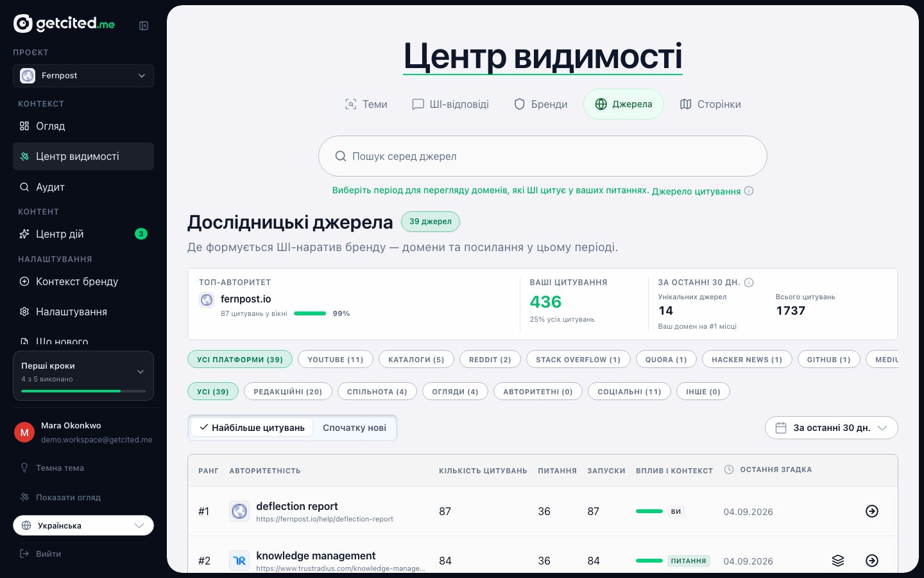Toggle Темна тема
Image resolution: width=924 pixels, height=578 pixels.
tap(60, 468)
